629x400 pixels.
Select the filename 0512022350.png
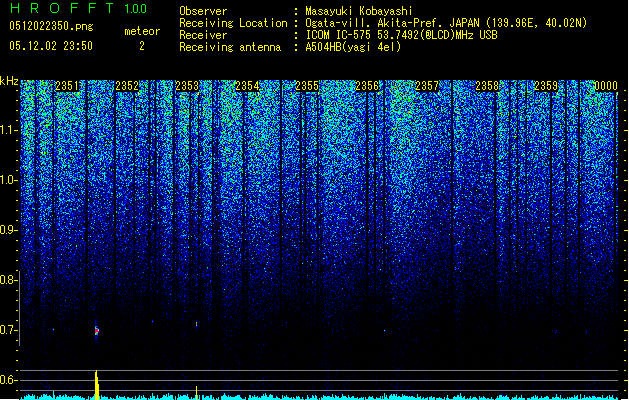[x=51, y=26]
